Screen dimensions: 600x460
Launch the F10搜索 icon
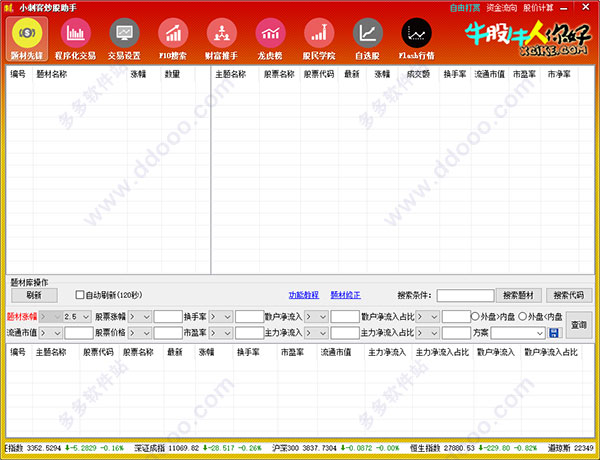173,39
